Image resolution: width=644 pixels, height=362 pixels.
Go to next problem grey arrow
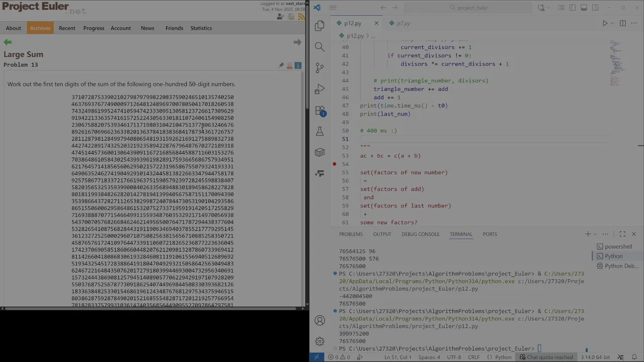click(297, 42)
